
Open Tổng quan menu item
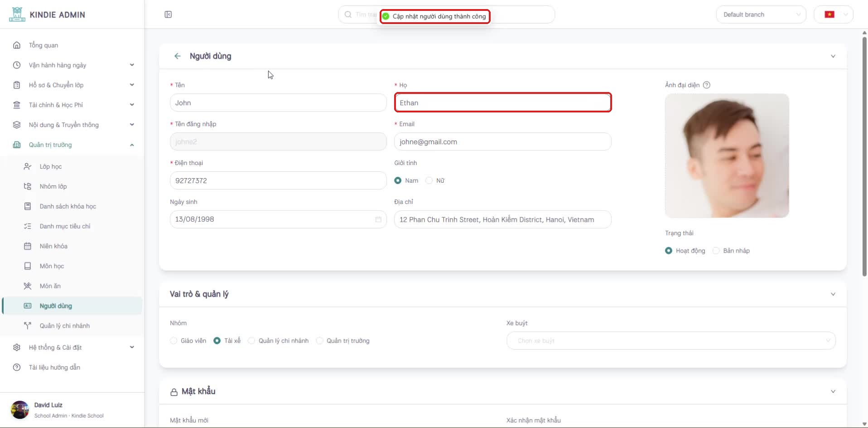point(72,45)
